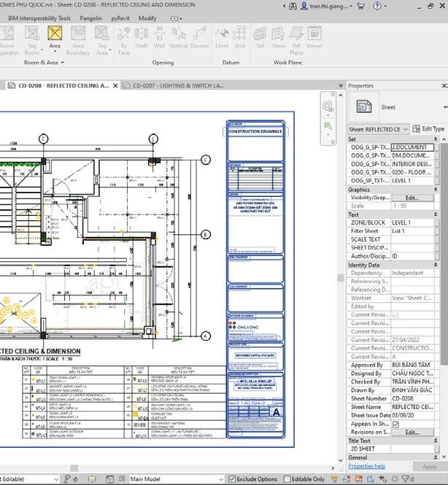Screen dimensions: 448x485
Task: Click Edit for Visibility/Graphics overrides
Action: tap(412, 198)
